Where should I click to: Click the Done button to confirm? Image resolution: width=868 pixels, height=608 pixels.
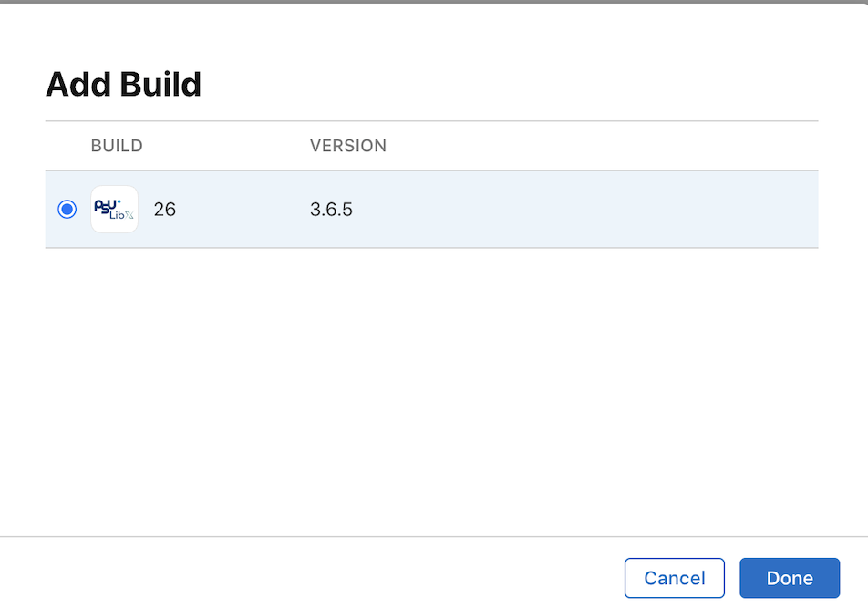pos(790,577)
